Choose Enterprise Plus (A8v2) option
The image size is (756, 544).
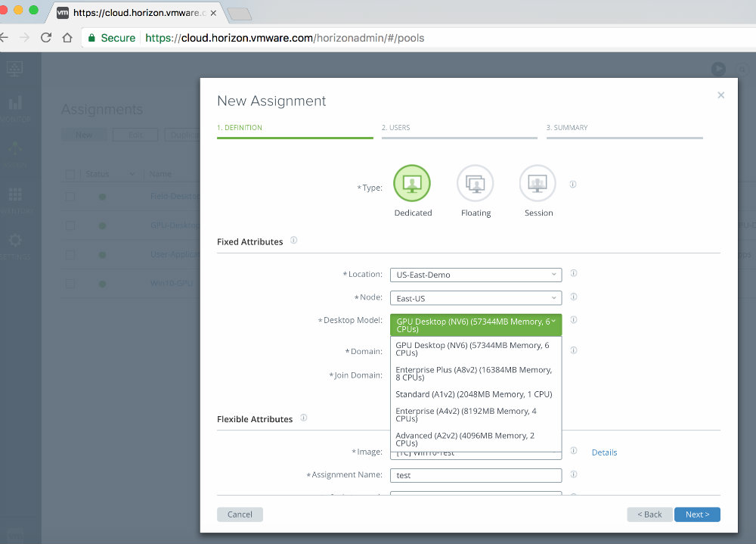click(x=473, y=373)
